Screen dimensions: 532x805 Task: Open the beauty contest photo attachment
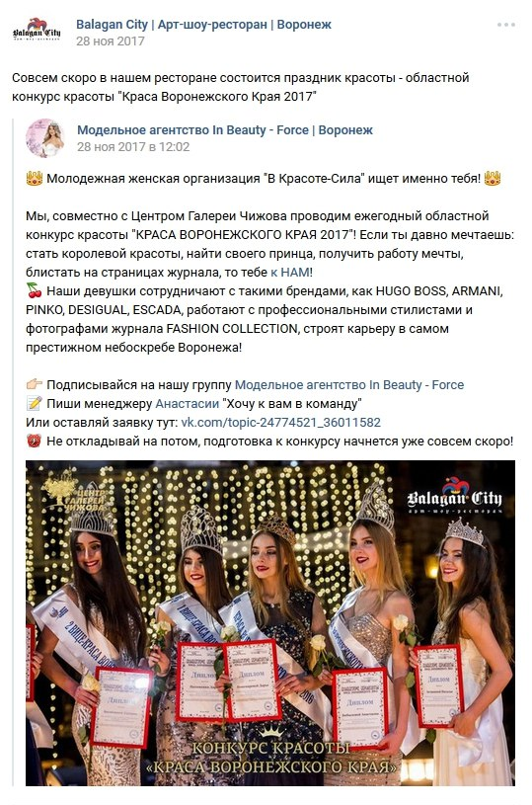270,622
